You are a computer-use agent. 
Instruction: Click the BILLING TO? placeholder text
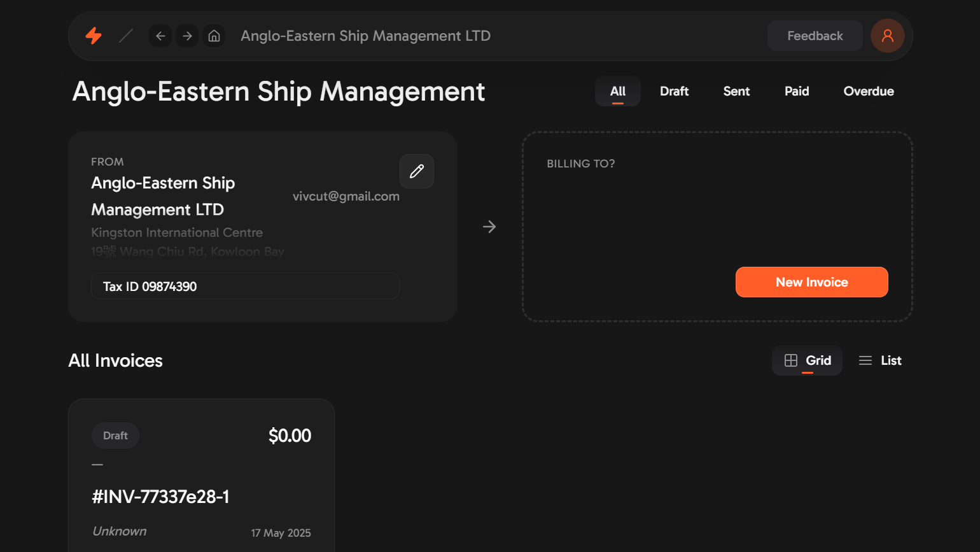581,164
